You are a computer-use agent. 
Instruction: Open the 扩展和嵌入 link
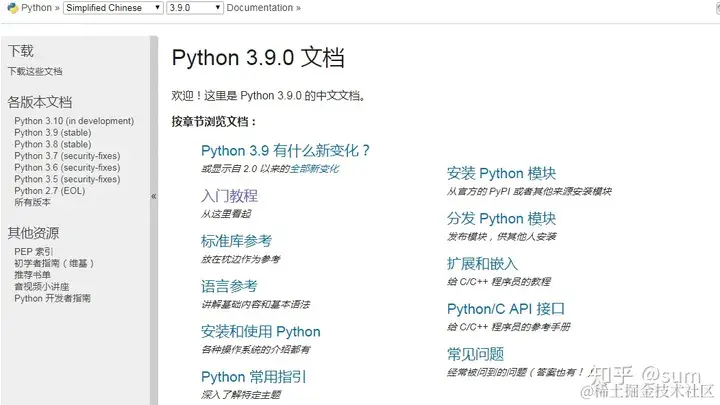click(482, 264)
